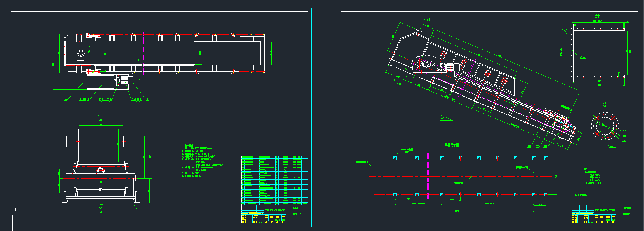Click the 基础尺寸图 foundation plan title

(x=452, y=145)
